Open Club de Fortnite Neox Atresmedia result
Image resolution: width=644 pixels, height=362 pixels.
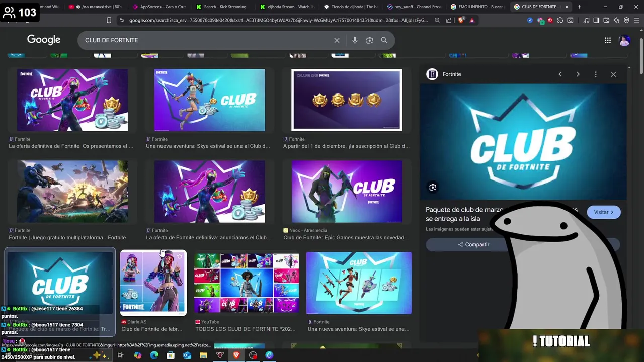346,238
